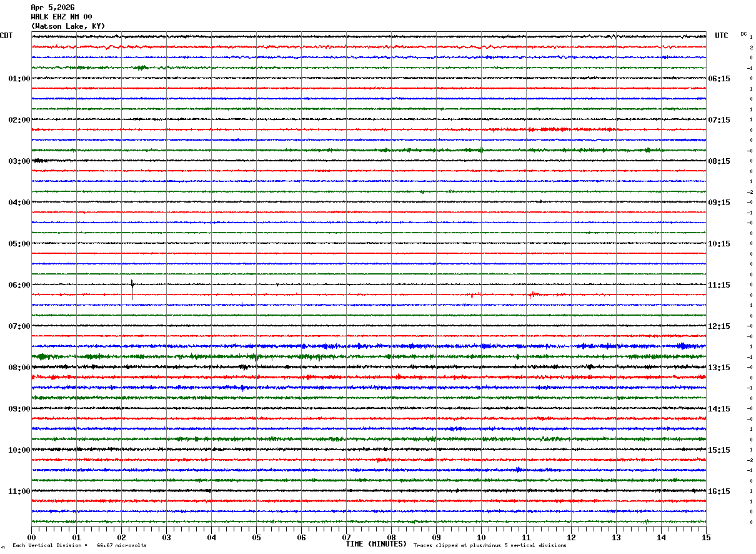The image size is (756, 554).
Task: Click the 12:15 UTC time label
Action: (719, 326)
